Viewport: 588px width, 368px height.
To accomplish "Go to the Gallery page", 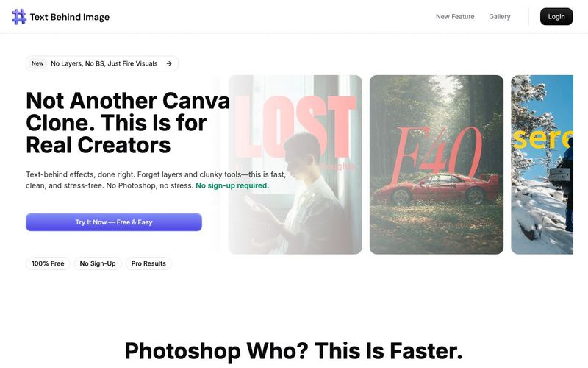I will (500, 16).
